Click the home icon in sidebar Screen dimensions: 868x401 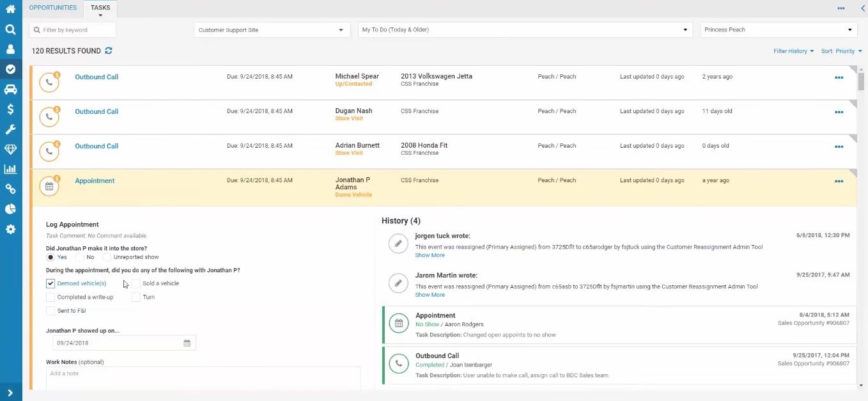point(10,9)
